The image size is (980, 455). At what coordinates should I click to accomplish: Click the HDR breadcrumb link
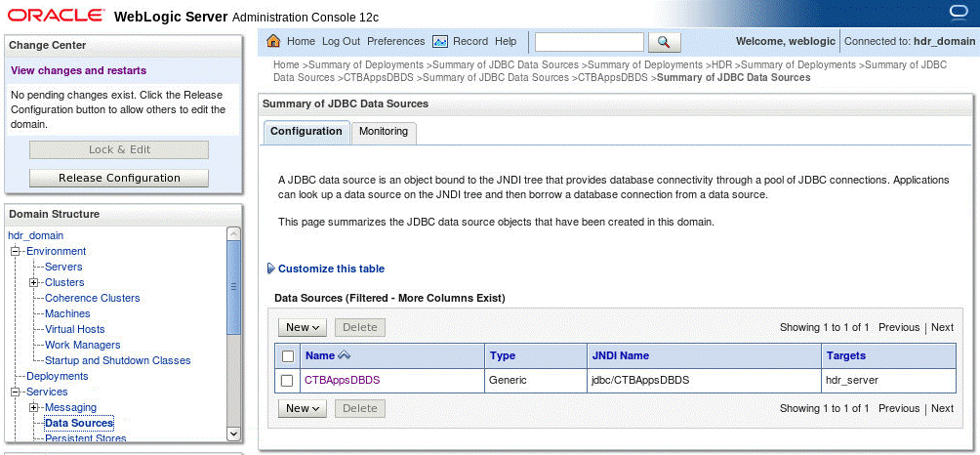(722, 65)
